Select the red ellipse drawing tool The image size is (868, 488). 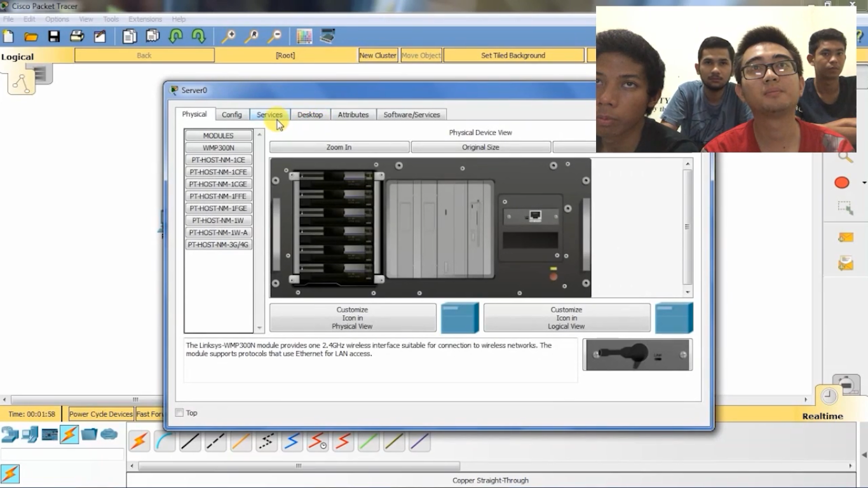pyautogui.click(x=842, y=183)
